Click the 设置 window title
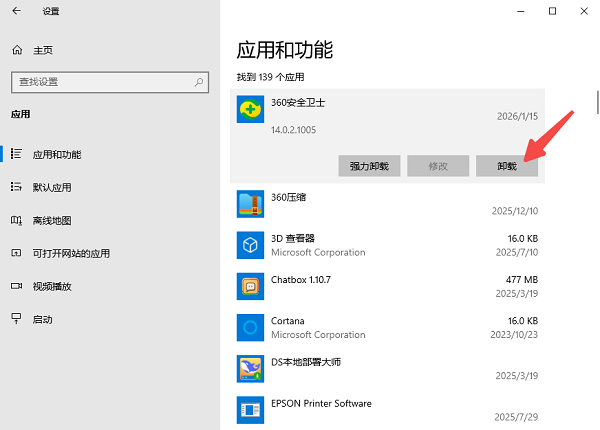 tap(51, 11)
